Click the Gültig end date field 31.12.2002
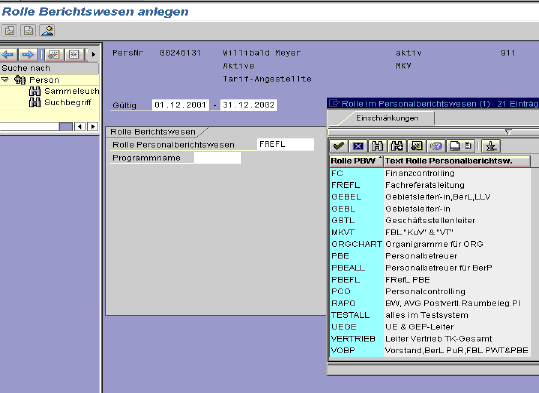 point(248,105)
